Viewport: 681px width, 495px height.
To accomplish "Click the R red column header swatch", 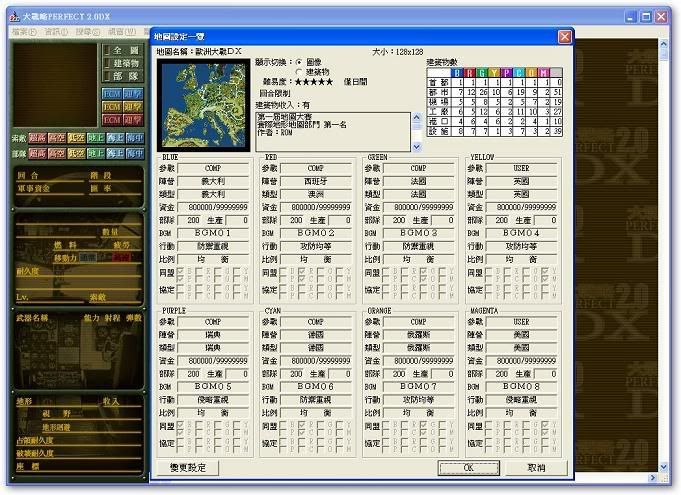I will point(469,73).
